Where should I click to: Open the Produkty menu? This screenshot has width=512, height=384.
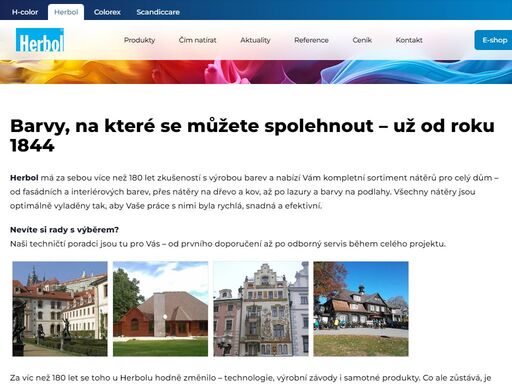click(x=139, y=40)
